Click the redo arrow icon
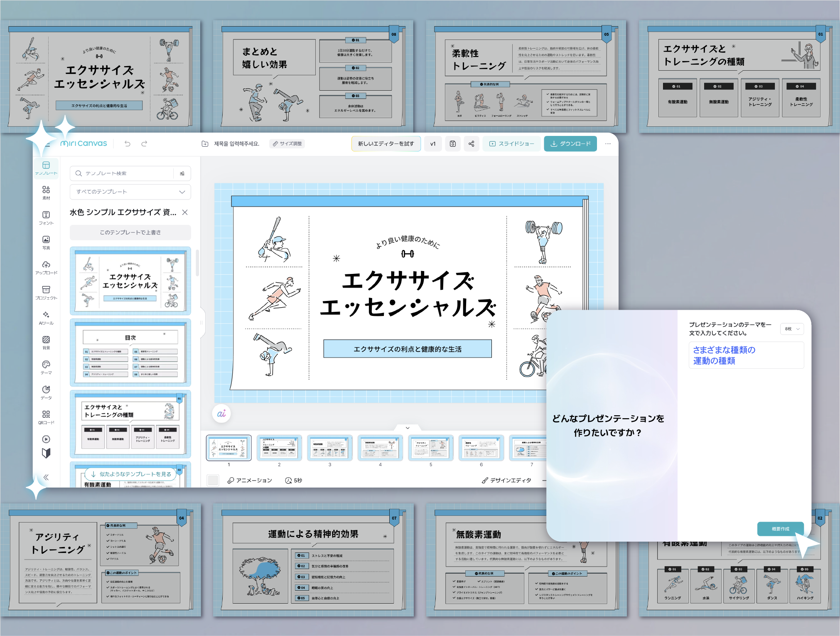Viewport: 840px width, 636px height. (144, 143)
